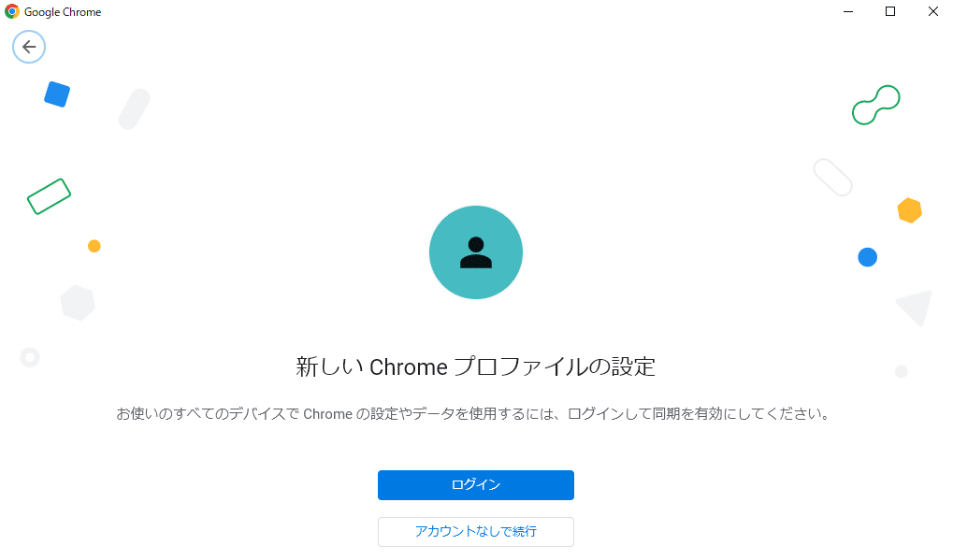
Task: Click the small gray ring decoration
Action: (30, 357)
